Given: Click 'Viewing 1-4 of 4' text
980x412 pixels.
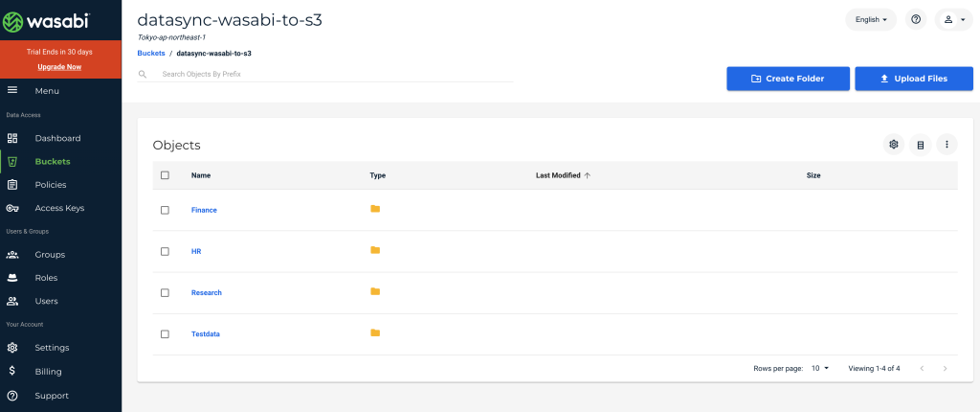Looking at the screenshot, I should coord(874,368).
